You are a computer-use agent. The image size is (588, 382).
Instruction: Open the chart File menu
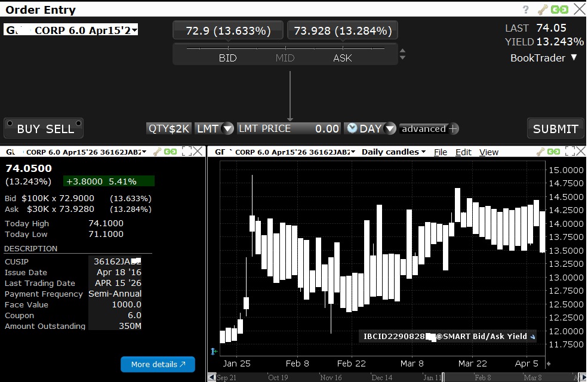(x=441, y=152)
